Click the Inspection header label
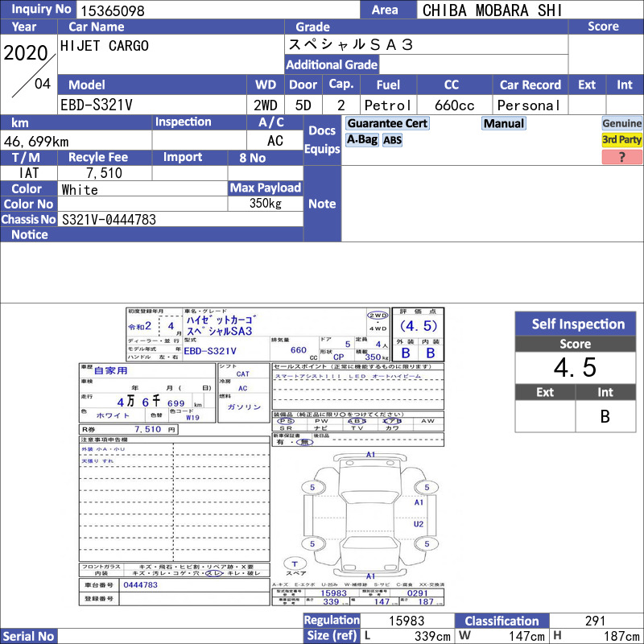 (x=184, y=122)
